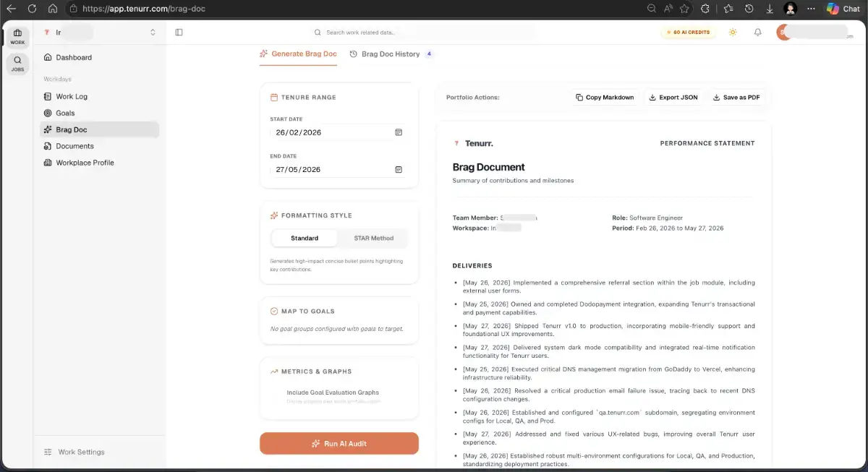868x472 pixels.
Task: Click the browser zoom-out magnifier icon
Action: click(x=652, y=9)
